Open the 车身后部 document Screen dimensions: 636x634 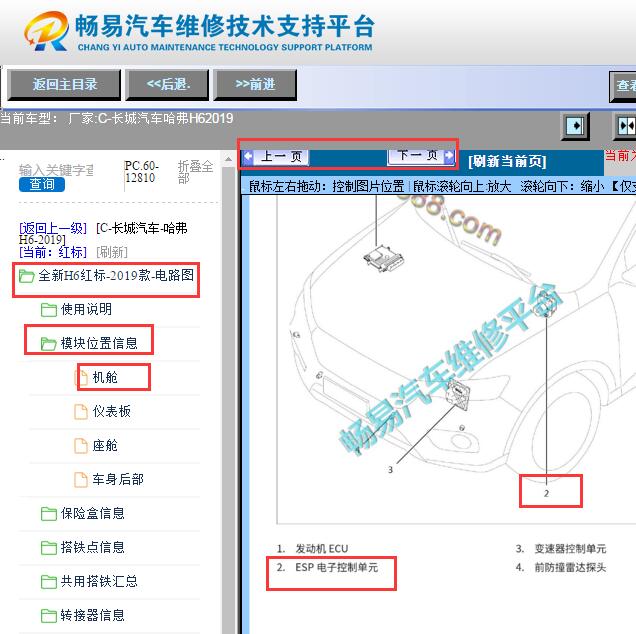coord(118,479)
